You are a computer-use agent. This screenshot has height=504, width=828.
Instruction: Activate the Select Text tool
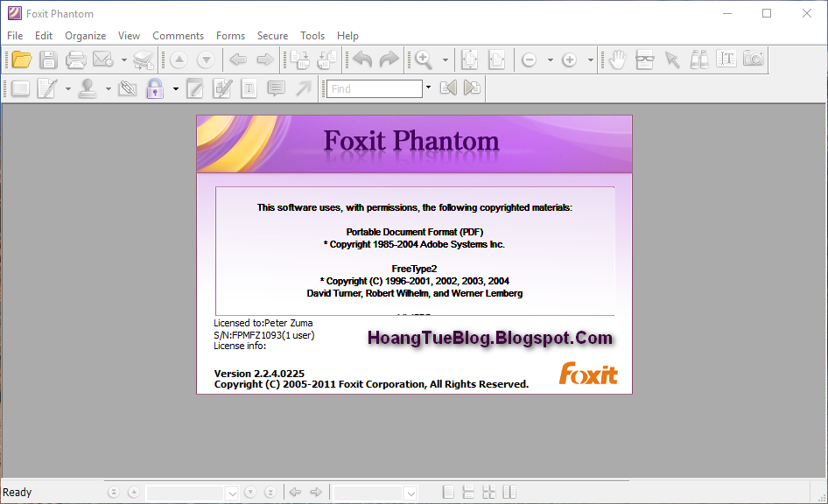tap(726, 59)
